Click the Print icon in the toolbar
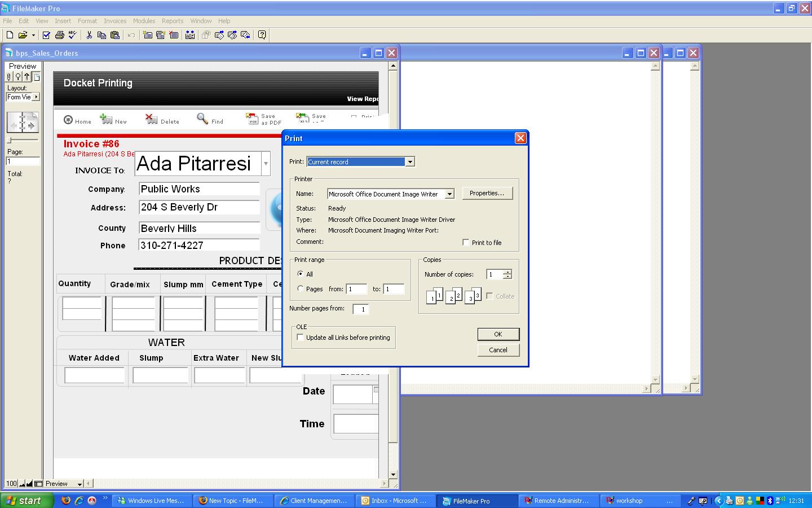The image size is (812, 508). [59, 35]
